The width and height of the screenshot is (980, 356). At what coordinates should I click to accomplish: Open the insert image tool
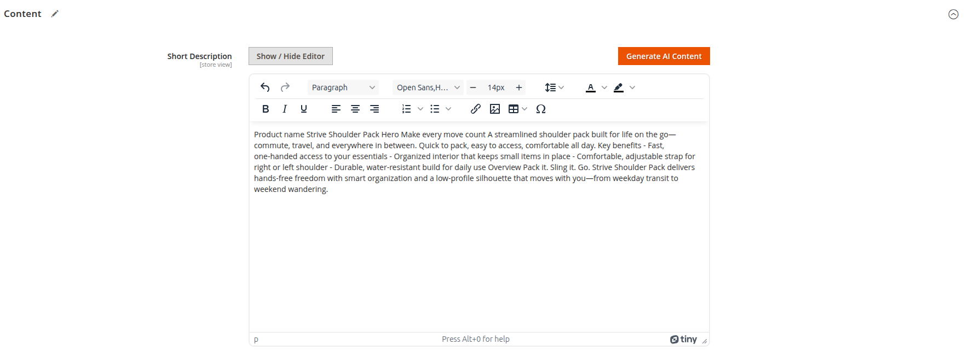(495, 109)
